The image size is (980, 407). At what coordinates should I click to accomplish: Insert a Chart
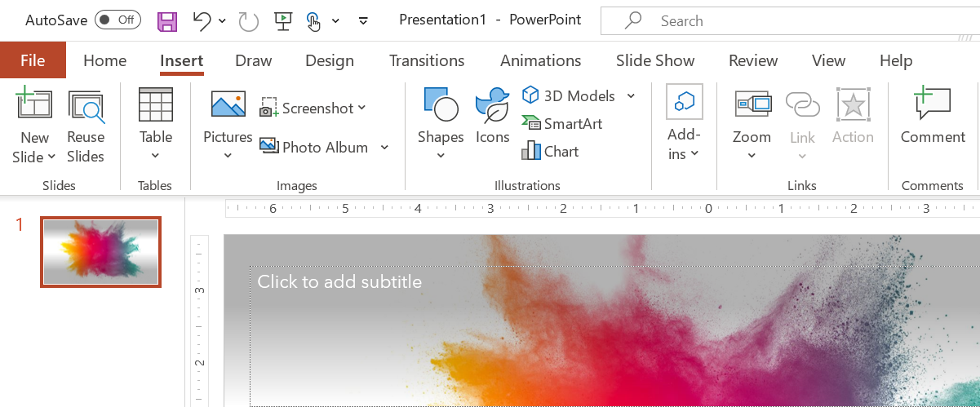pyautogui.click(x=550, y=151)
